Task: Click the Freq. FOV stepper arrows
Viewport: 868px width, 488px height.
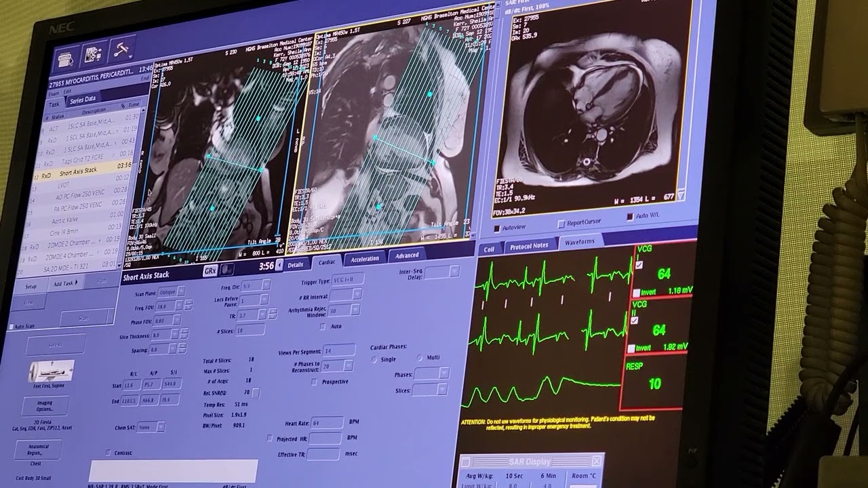Action: pyautogui.click(x=189, y=305)
